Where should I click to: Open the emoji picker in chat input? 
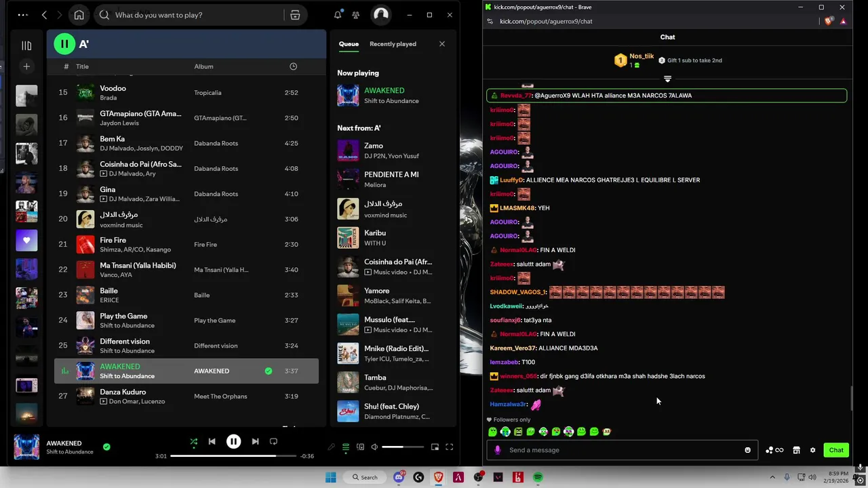click(748, 450)
